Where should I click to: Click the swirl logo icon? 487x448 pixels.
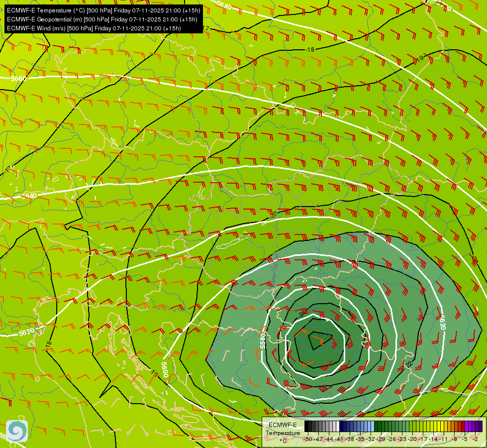17,431
